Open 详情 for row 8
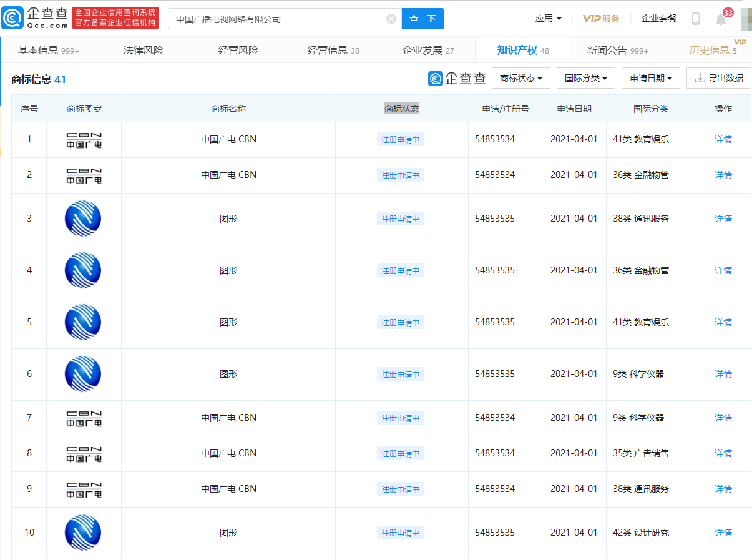Image resolution: width=752 pixels, height=560 pixels. tap(723, 453)
